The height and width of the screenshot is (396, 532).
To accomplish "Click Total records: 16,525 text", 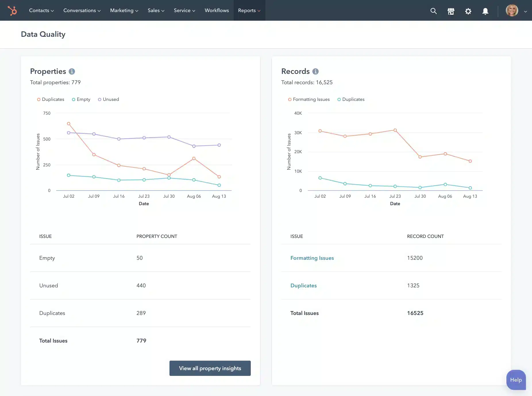I will [307, 82].
